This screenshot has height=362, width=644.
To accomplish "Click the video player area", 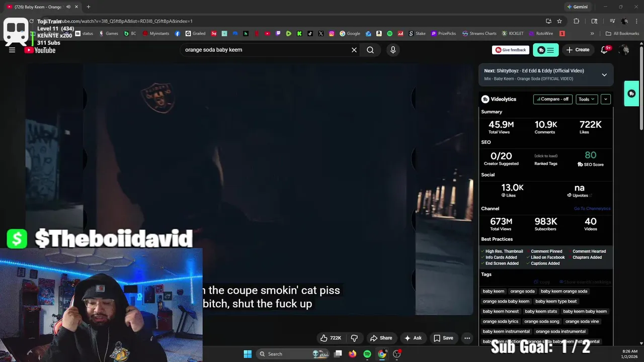I will tap(249, 190).
